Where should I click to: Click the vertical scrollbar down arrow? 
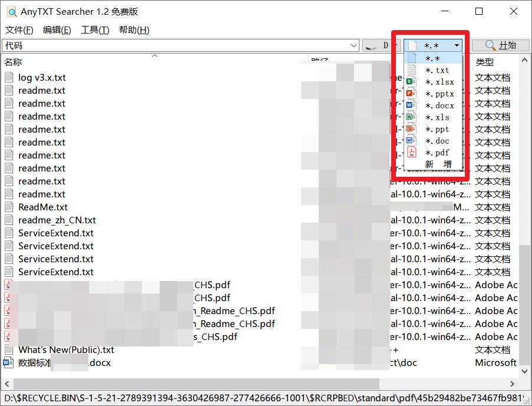tap(524, 372)
